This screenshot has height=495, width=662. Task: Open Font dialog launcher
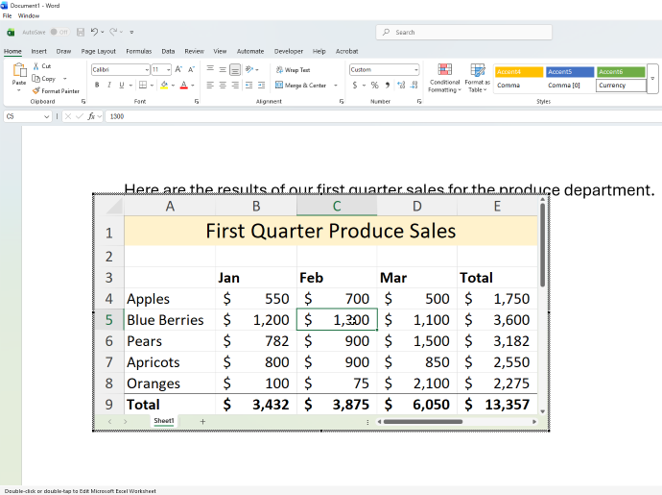[196, 101]
